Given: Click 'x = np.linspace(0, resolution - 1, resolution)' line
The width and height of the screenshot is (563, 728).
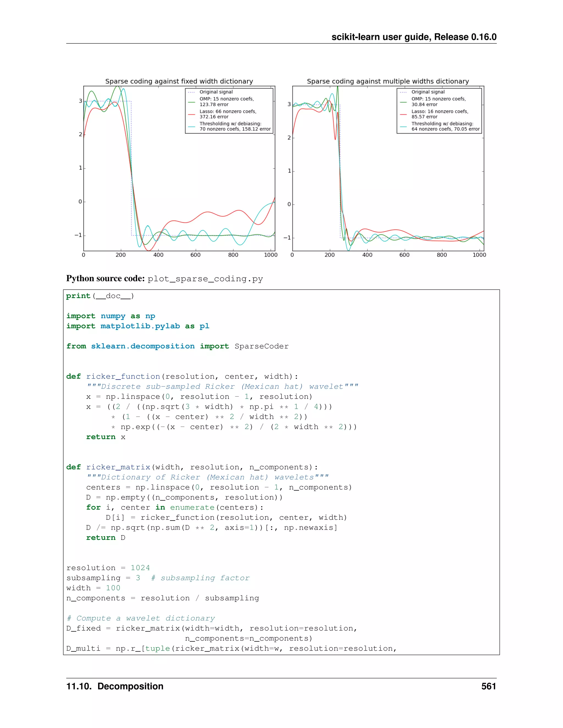Looking at the screenshot, I should (199, 397).
